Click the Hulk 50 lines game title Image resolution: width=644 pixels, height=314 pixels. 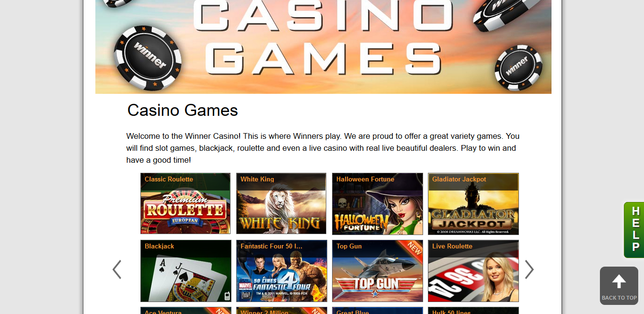coord(451,312)
